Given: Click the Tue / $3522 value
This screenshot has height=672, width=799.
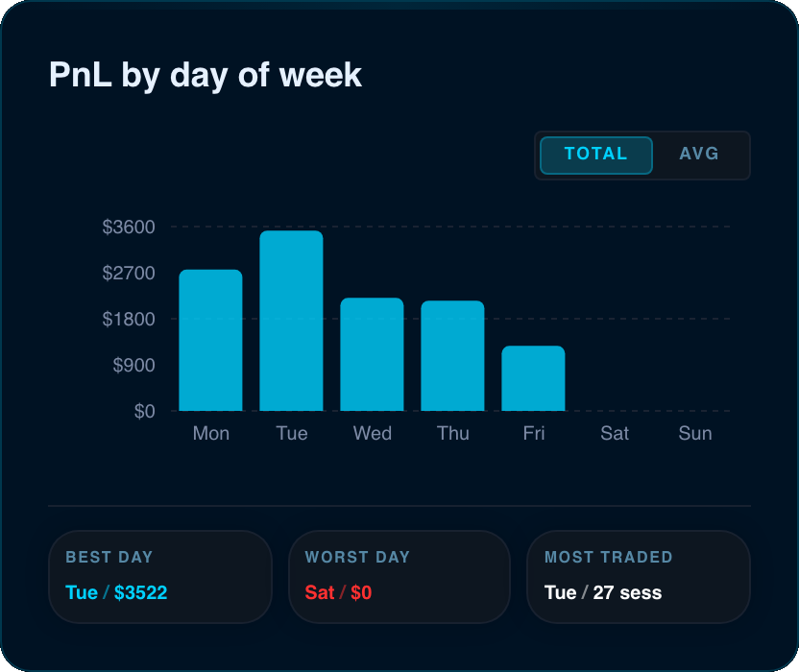Looking at the screenshot, I should (x=116, y=592).
